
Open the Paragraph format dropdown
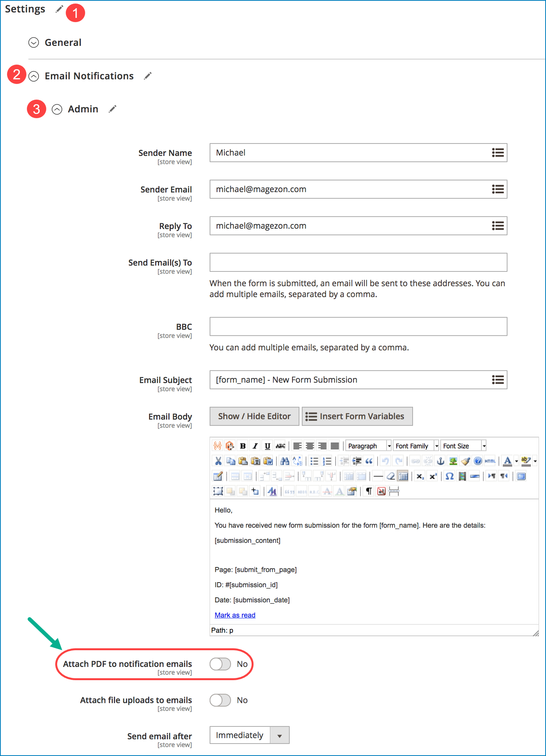368,446
